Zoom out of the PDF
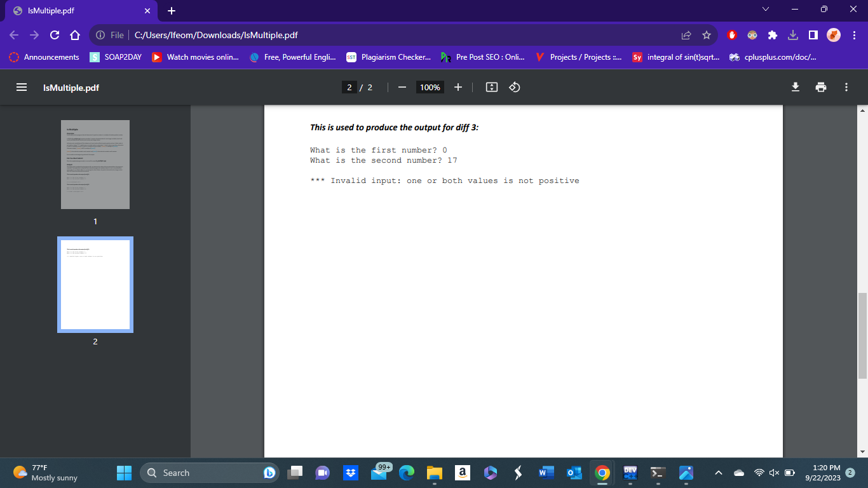 [401, 87]
